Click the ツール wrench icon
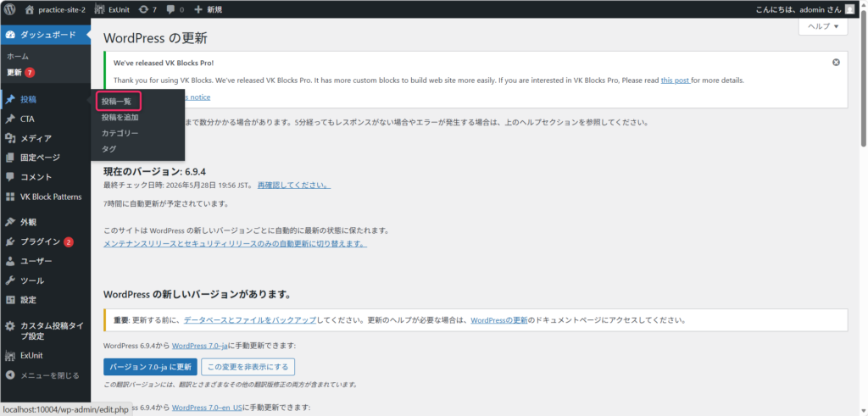This screenshot has height=416, width=868. (10, 280)
